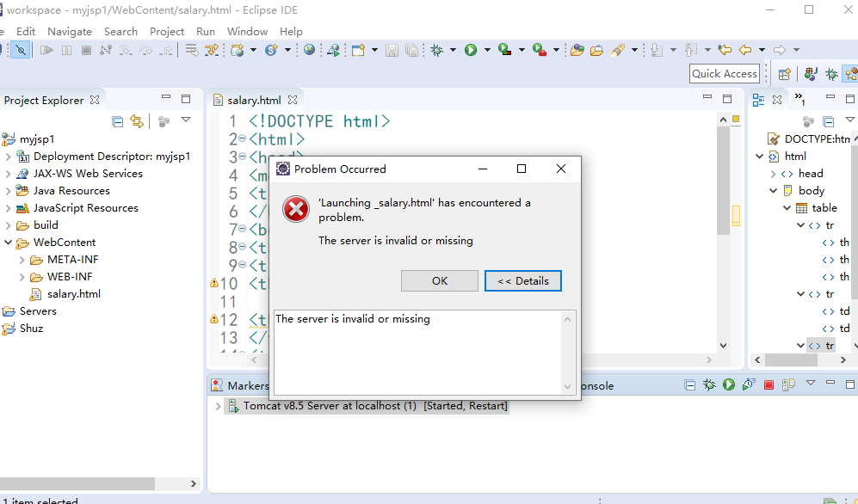
Task: Expand the META-INF folder
Action: (x=22, y=260)
